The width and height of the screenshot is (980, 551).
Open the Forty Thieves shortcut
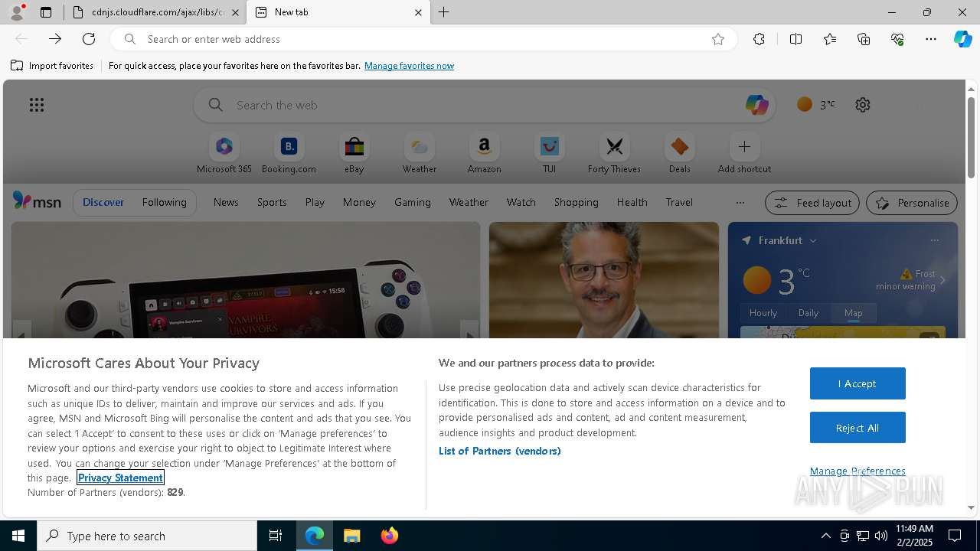click(614, 154)
